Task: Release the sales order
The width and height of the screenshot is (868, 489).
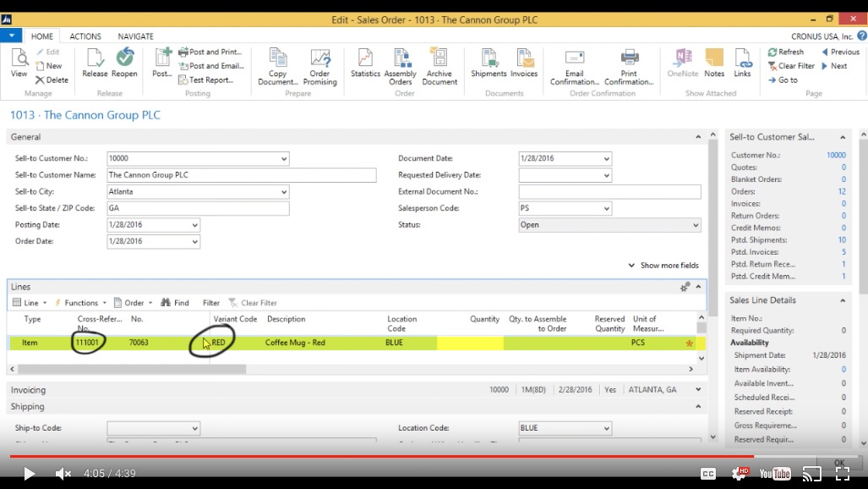Action: click(95, 63)
